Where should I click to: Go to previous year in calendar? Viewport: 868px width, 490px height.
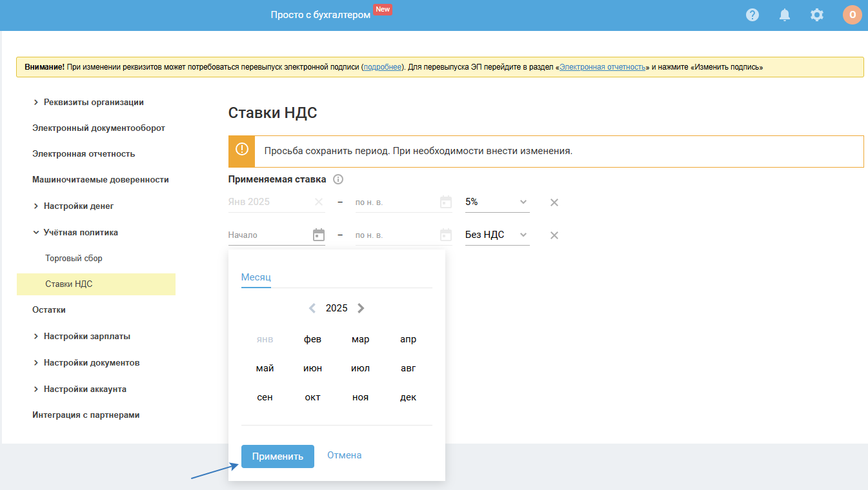click(312, 308)
